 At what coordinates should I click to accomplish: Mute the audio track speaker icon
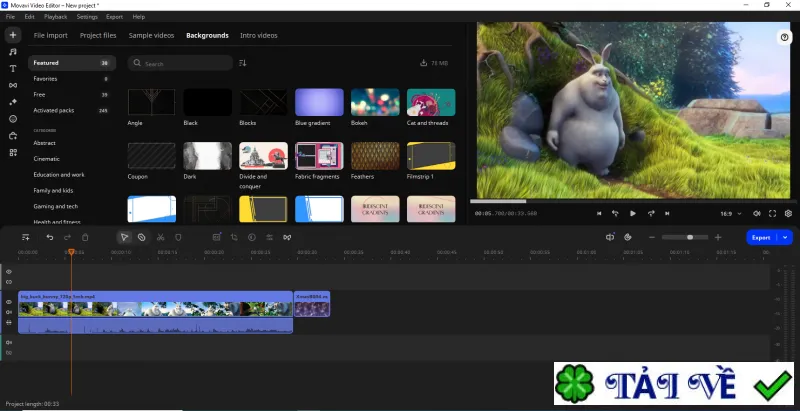(9, 343)
